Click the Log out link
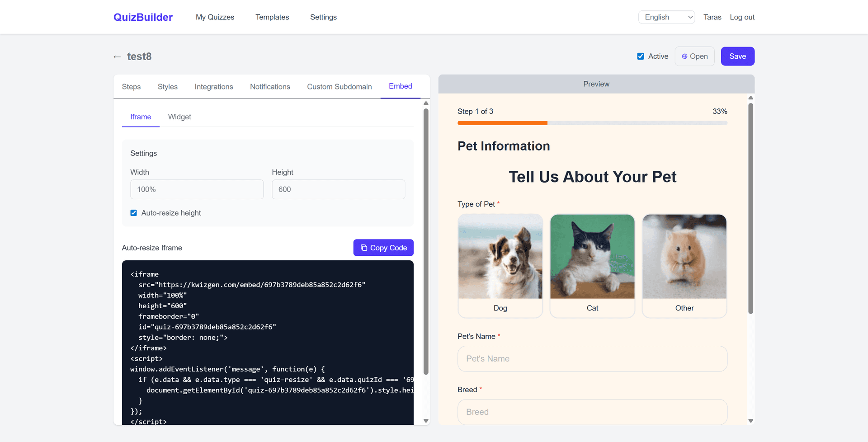868x442 pixels. pos(742,17)
